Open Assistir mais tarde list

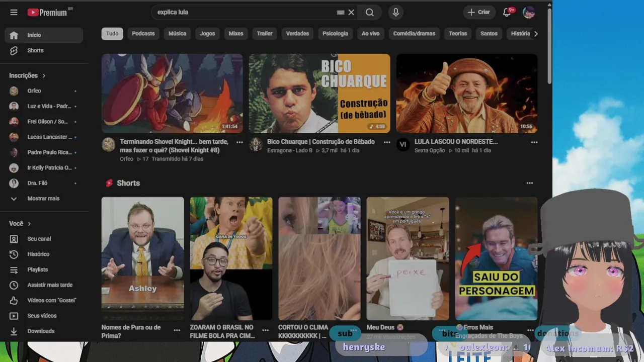point(44,285)
